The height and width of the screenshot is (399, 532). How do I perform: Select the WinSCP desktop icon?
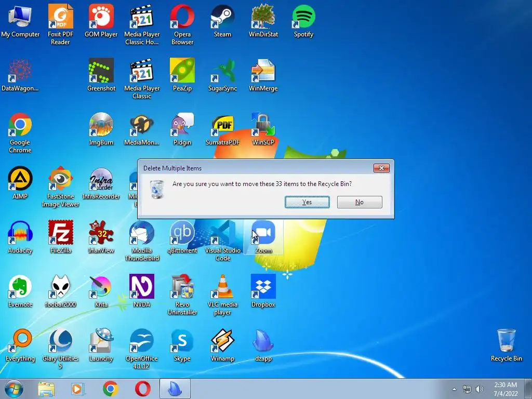[263, 129]
